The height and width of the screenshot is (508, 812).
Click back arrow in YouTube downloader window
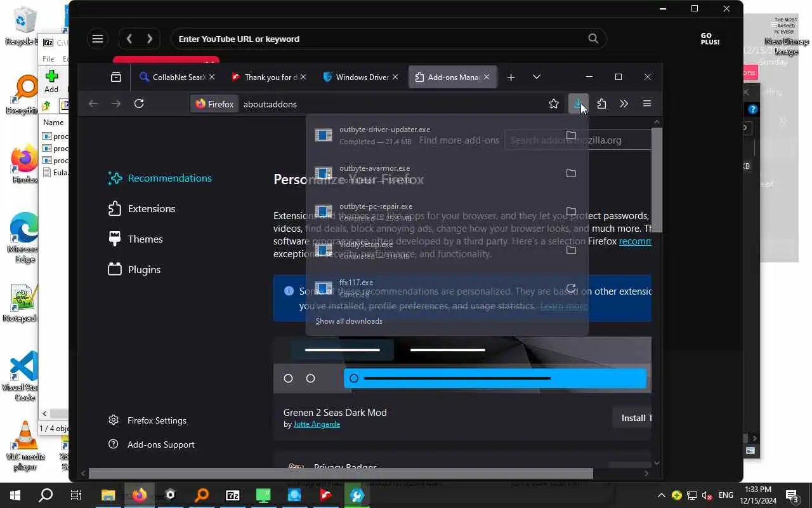129,39
